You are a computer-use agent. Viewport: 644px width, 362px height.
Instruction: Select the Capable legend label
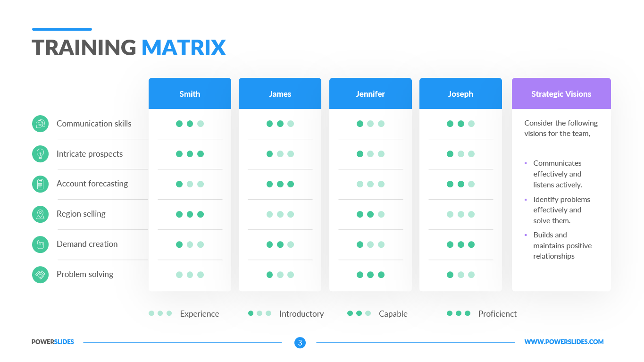[393, 314]
